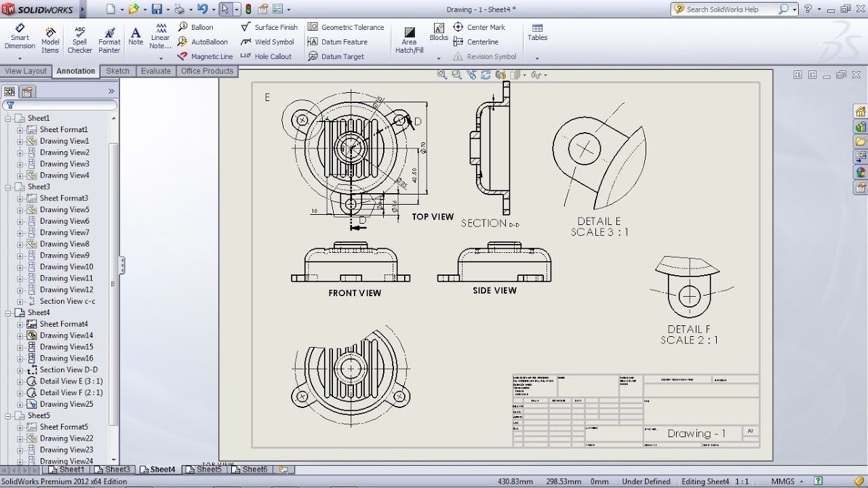Insert a Geometric Tolerance
868x488 pixels.
pos(346,27)
